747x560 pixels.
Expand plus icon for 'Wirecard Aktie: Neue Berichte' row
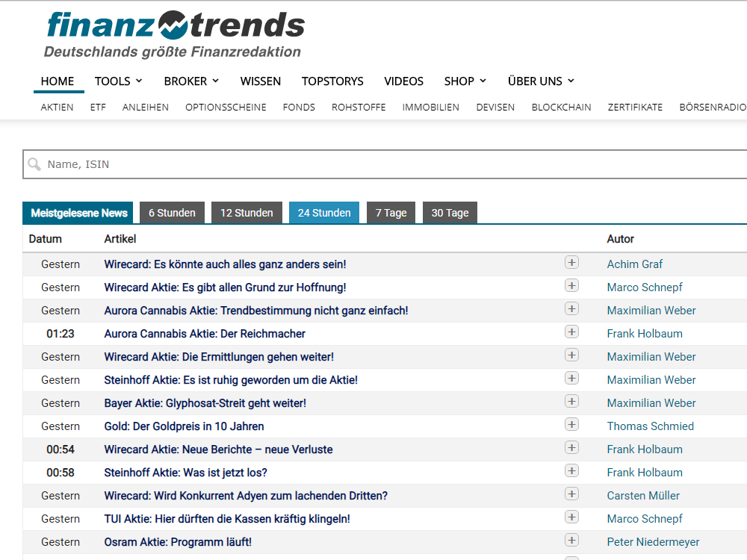click(571, 447)
